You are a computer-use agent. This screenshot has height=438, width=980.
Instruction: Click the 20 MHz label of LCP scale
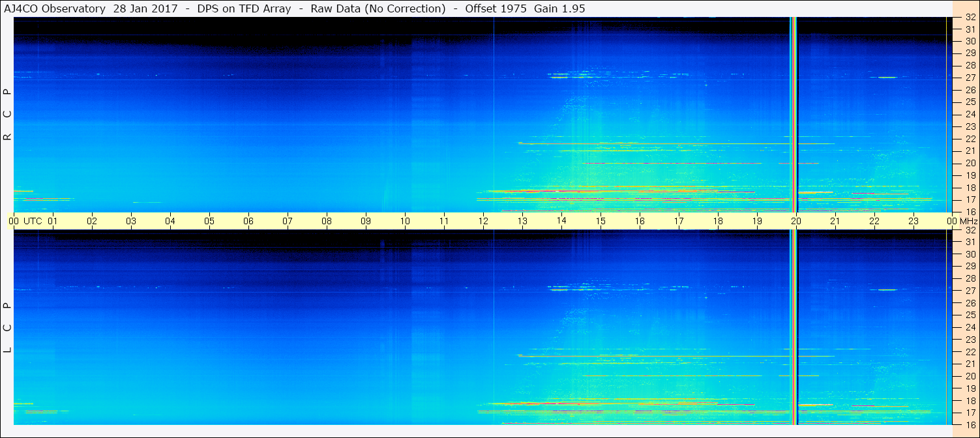[970, 376]
